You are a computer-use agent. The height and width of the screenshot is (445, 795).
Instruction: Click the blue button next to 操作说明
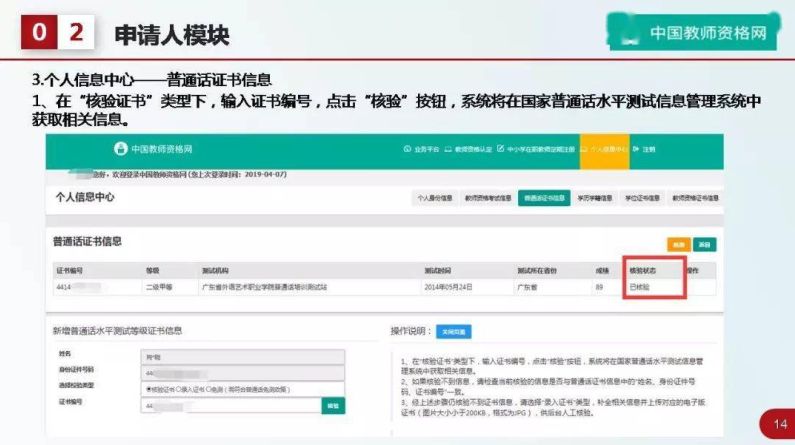[454, 331]
